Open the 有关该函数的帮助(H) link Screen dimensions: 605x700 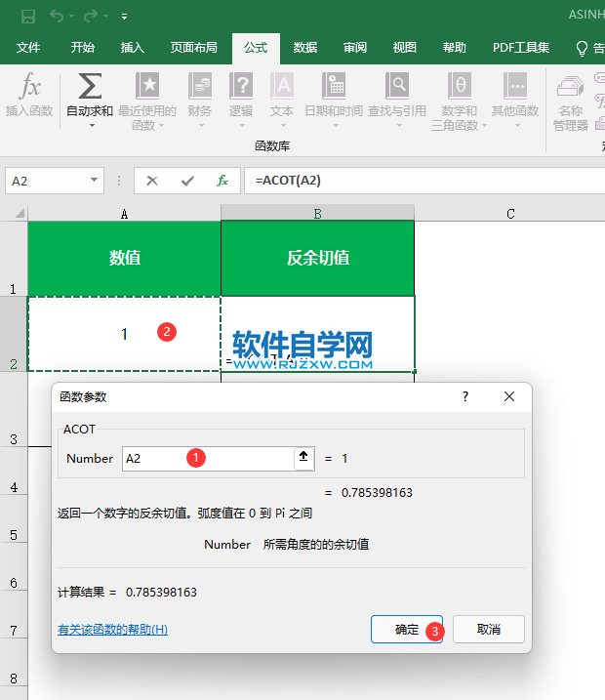[x=112, y=630]
